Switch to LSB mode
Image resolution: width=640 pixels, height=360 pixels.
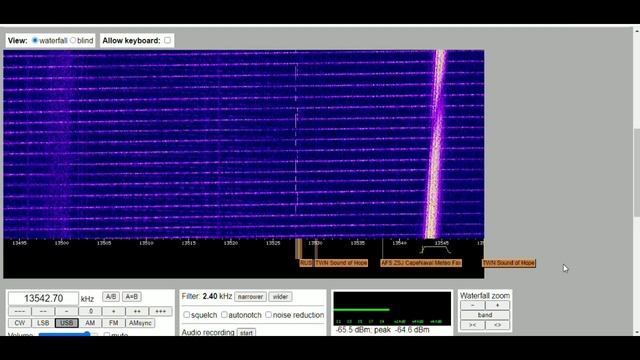[x=43, y=323]
